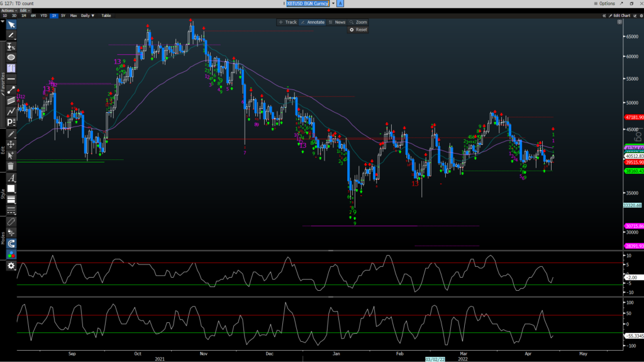
Task: Choose the freehand line drawing tool
Action: (x=11, y=36)
